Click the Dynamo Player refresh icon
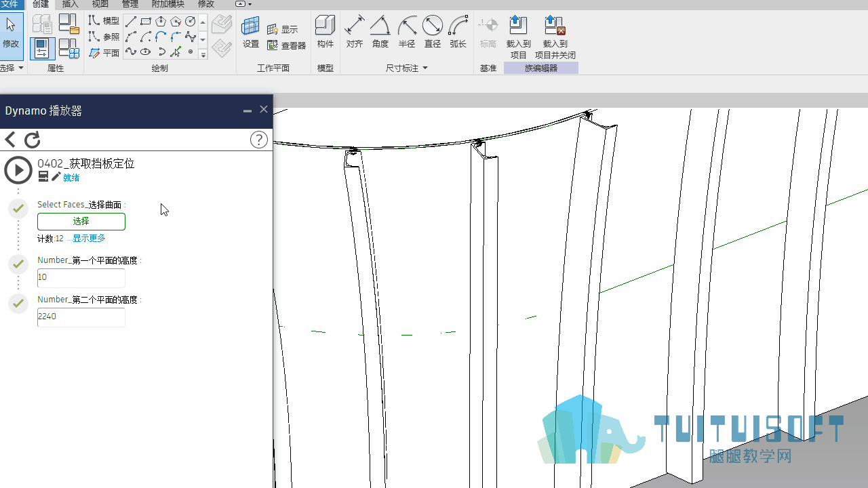 [33, 140]
